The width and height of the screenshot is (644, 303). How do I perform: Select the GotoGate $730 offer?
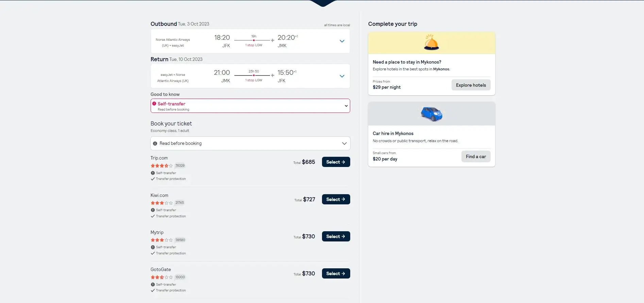coord(336,273)
